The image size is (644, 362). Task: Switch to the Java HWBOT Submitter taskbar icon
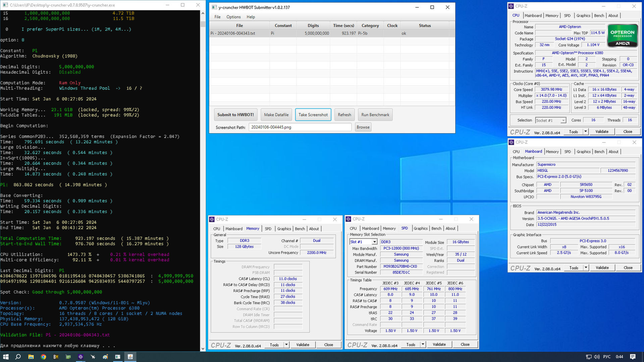point(130,357)
